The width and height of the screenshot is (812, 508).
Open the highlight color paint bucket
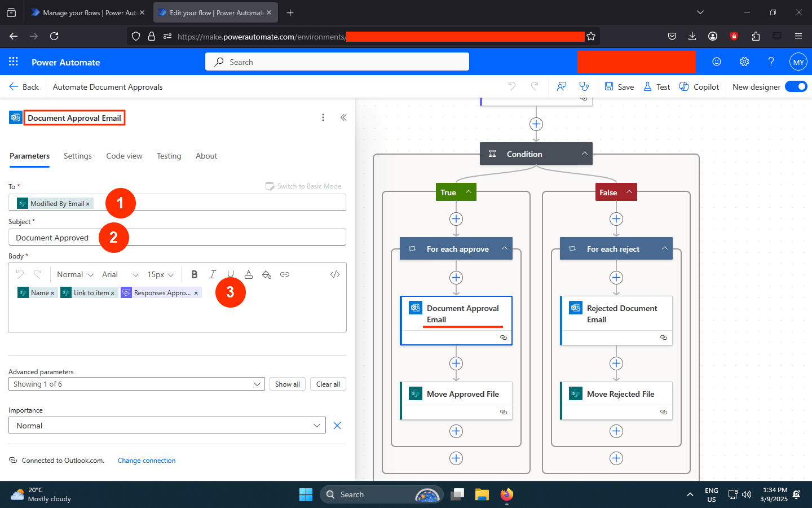[267, 274]
